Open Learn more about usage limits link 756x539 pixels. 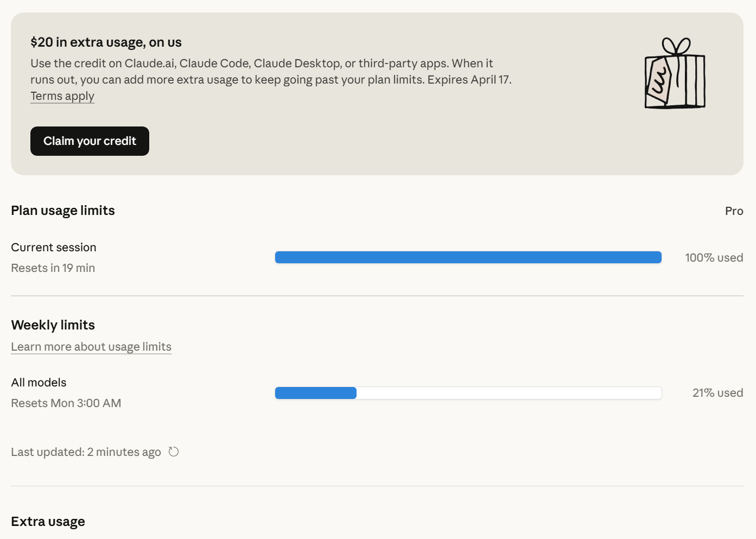[x=91, y=347]
